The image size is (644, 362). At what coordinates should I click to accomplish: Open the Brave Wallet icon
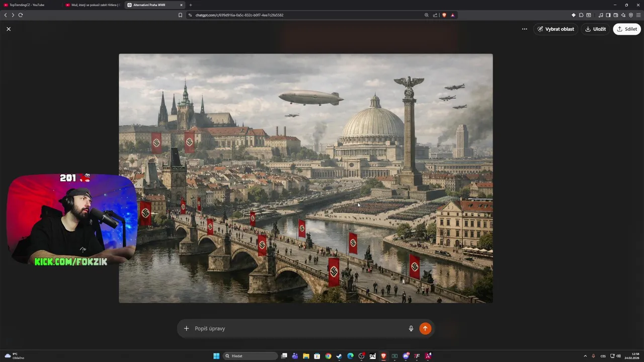click(x=616, y=15)
